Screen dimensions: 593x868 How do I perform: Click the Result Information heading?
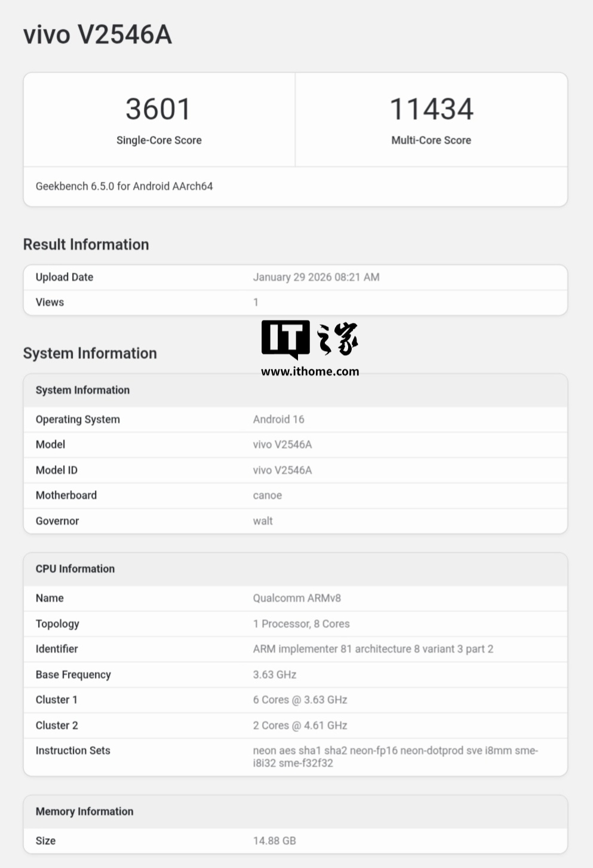(x=86, y=244)
